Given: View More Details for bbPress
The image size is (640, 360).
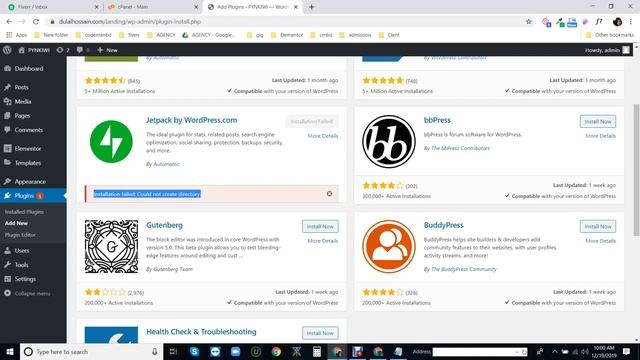Looking at the screenshot, I should coord(600,136).
